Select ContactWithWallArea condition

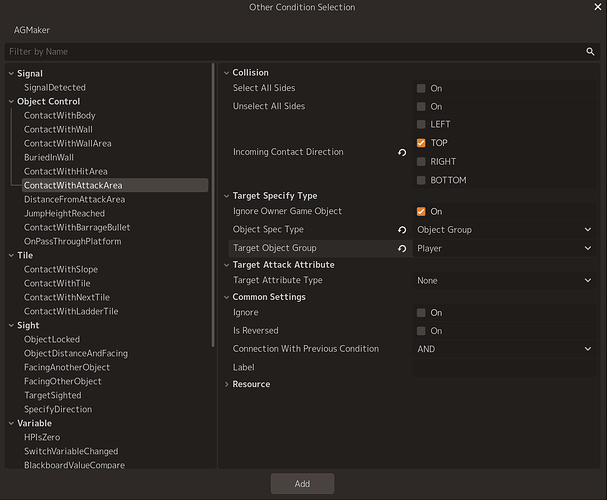coord(68,143)
